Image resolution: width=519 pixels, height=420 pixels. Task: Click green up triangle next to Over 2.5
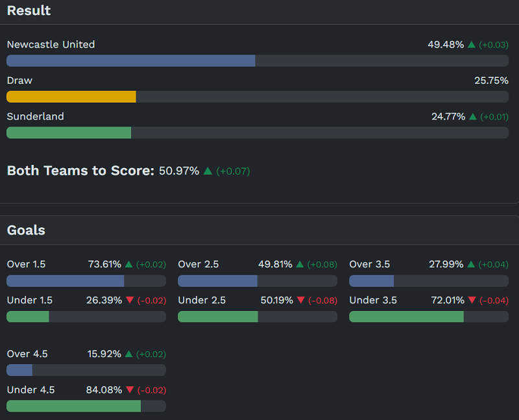[x=300, y=264]
